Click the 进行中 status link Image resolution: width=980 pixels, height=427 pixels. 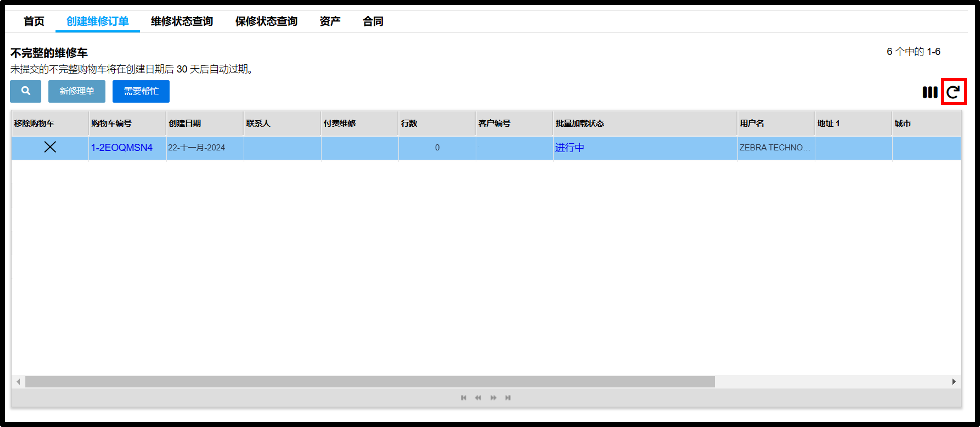[569, 147]
